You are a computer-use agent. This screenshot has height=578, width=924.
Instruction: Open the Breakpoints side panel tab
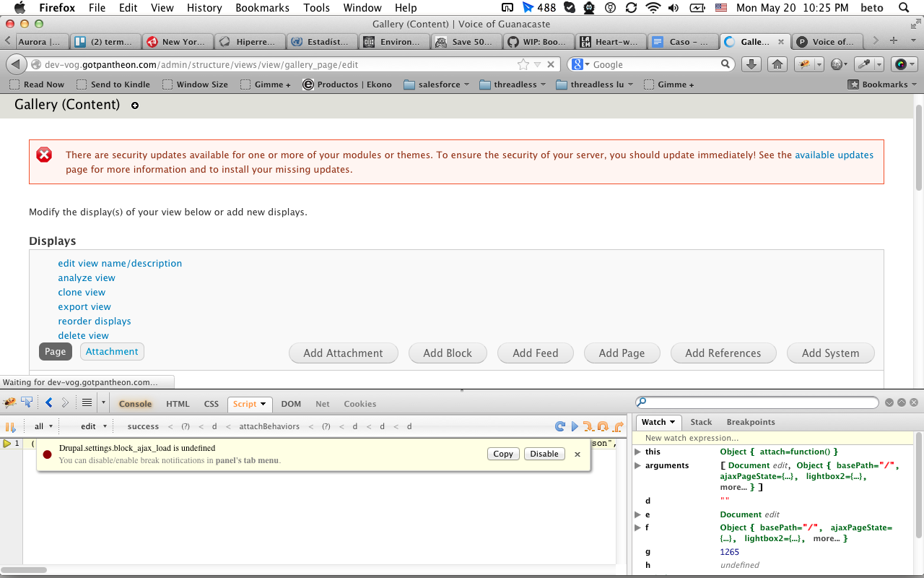pos(750,422)
